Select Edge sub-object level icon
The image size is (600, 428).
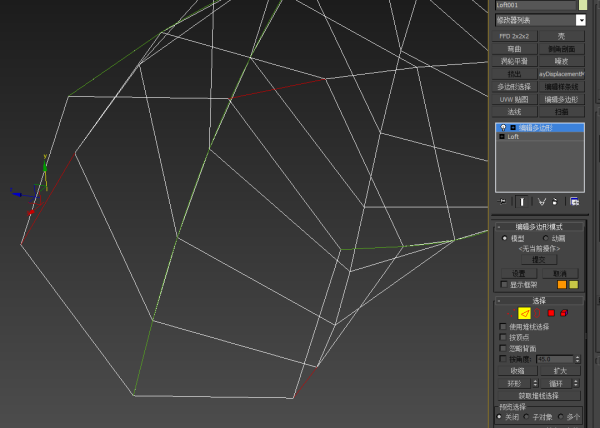[524, 314]
